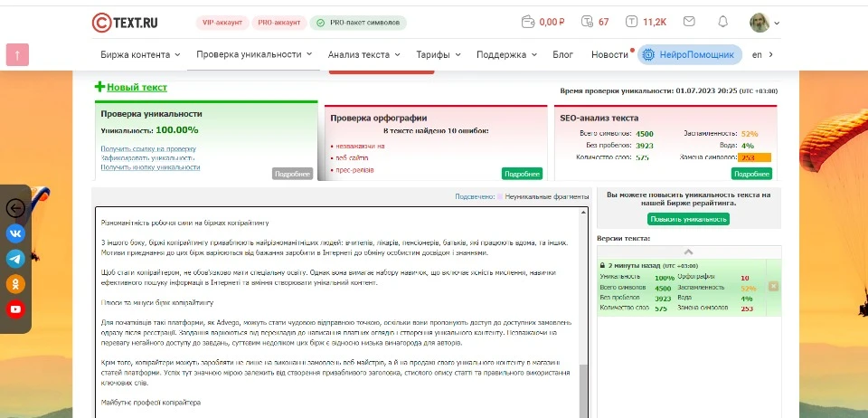This screenshot has width=868, height=418.
Task: Open the Telegram channel icon
Action: [15, 259]
